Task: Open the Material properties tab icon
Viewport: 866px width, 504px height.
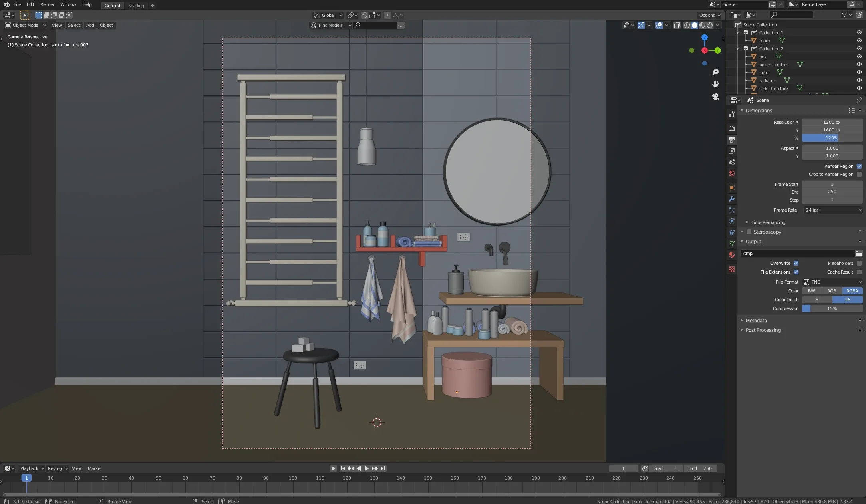Action: pos(732,255)
